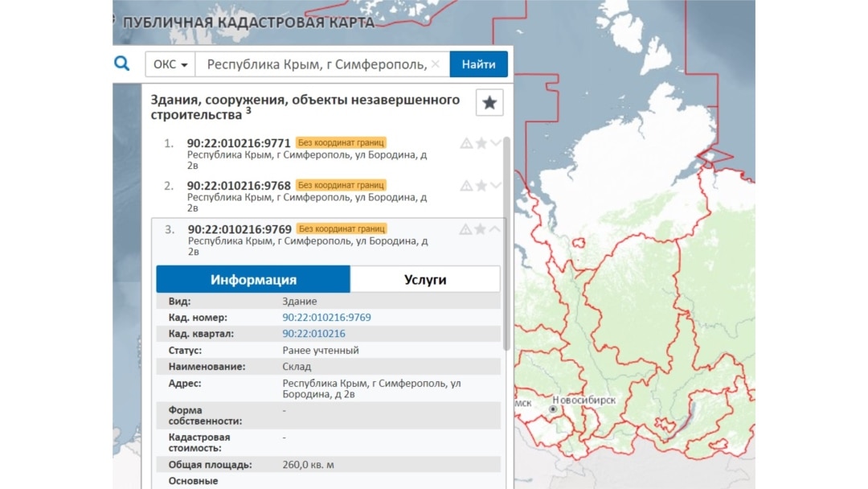Open favorites with the large star button
Screen dimensions: 868x489
(x=489, y=103)
